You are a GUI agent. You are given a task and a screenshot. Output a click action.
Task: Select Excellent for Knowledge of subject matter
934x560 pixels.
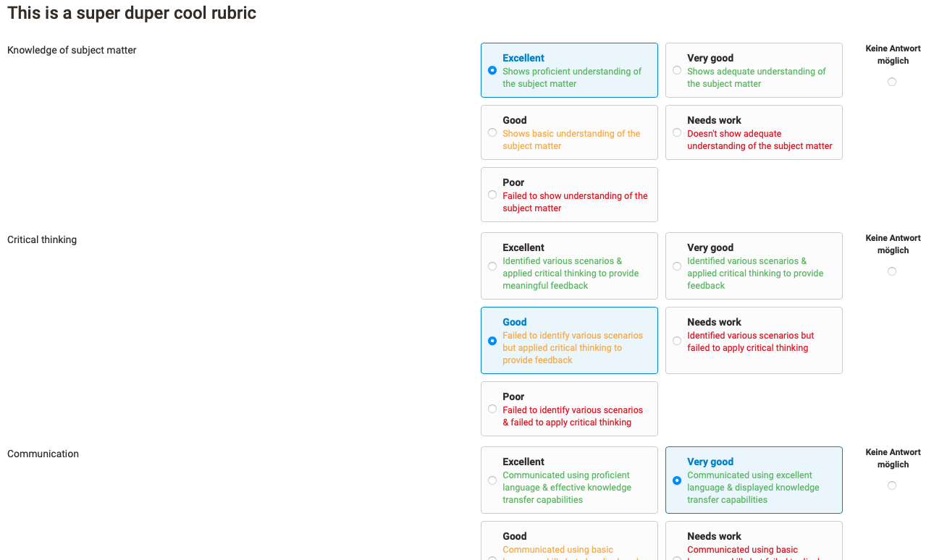pyautogui.click(x=492, y=70)
